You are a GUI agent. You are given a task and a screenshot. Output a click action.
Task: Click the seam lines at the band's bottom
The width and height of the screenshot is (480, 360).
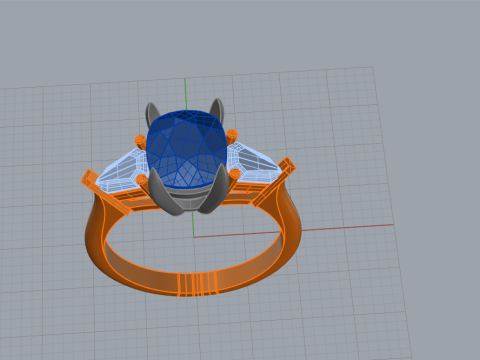(x=197, y=284)
